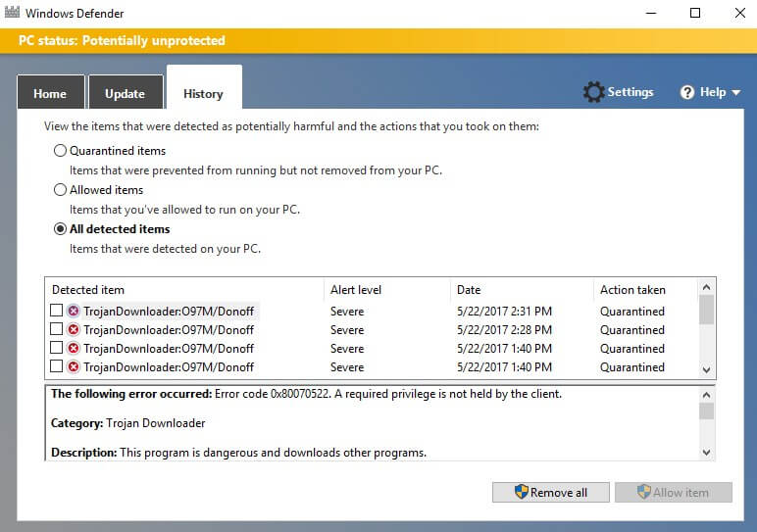Minimize the Windows Defender window
The height and width of the screenshot is (532, 757).
651,13
